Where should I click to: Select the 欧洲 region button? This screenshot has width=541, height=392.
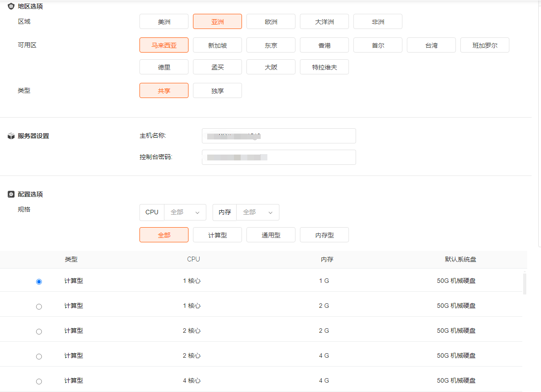click(271, 22)
